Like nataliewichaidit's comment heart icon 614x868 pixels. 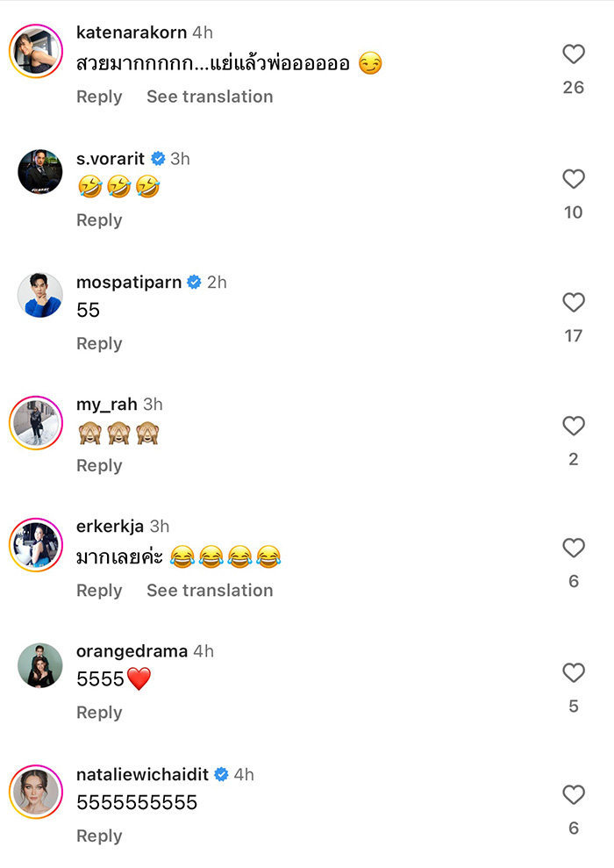(x=573, y=795)
